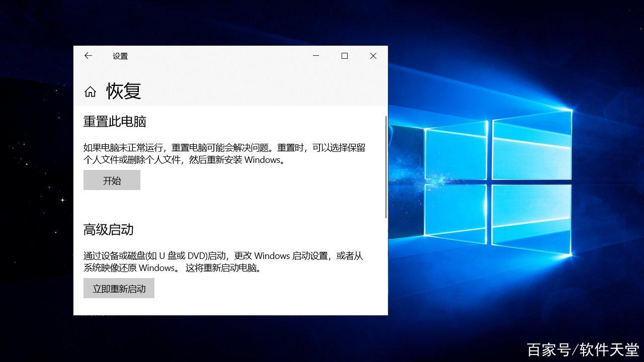Open Settings home via the house icon

click(90, 92)
